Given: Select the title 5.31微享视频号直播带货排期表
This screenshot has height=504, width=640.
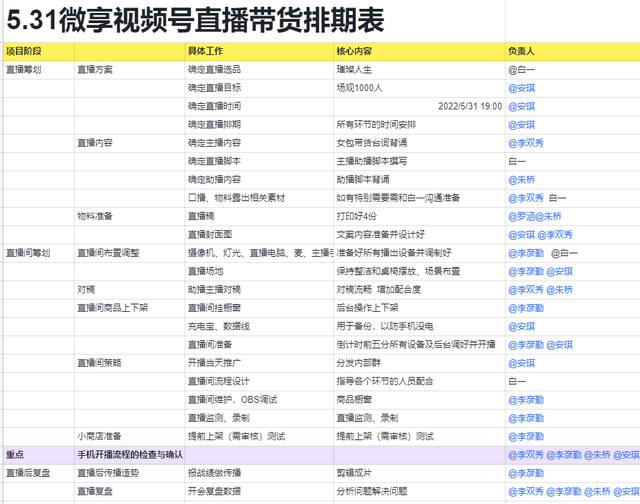Looking at the screenshot, I should click(x=195, y=20).
